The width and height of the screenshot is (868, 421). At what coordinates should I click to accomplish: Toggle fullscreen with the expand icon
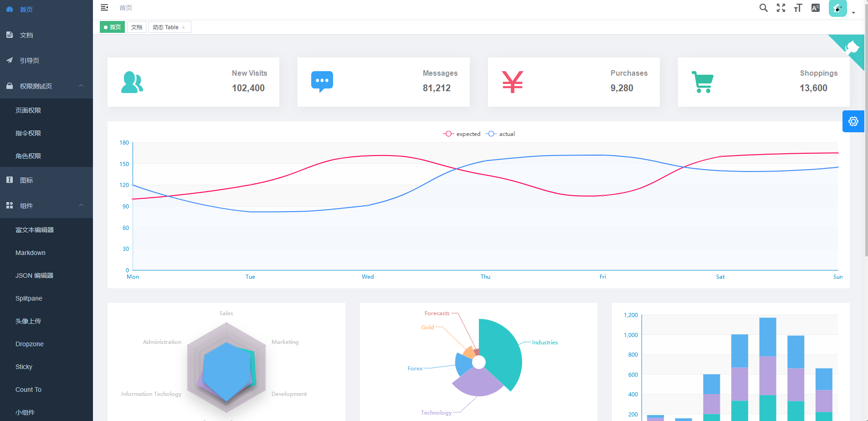(781, 8)
